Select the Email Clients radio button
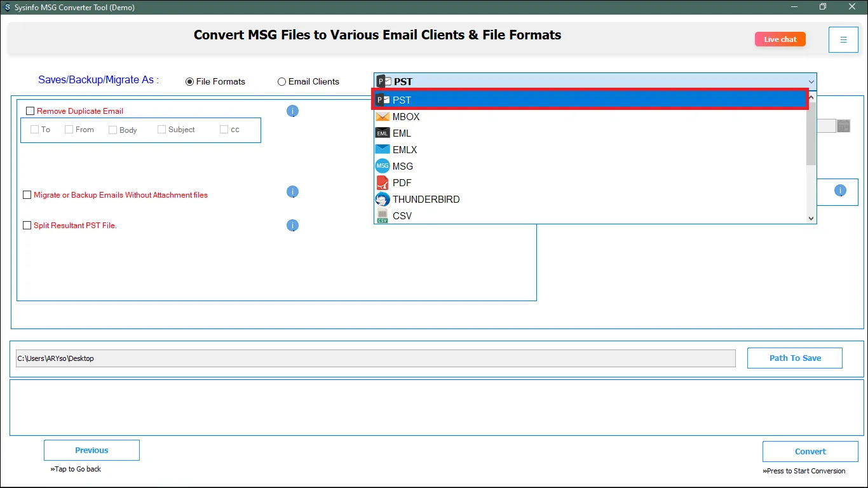Viewport: 868px width, 488px height. tap(282, 82)
